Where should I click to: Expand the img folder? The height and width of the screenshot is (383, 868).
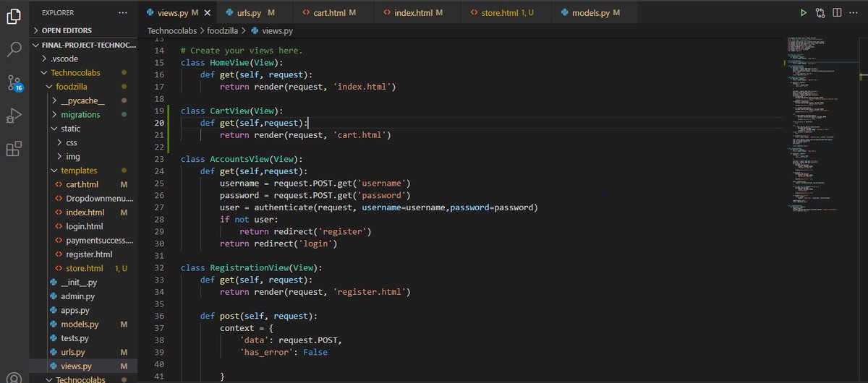click(x=83, y=156)
